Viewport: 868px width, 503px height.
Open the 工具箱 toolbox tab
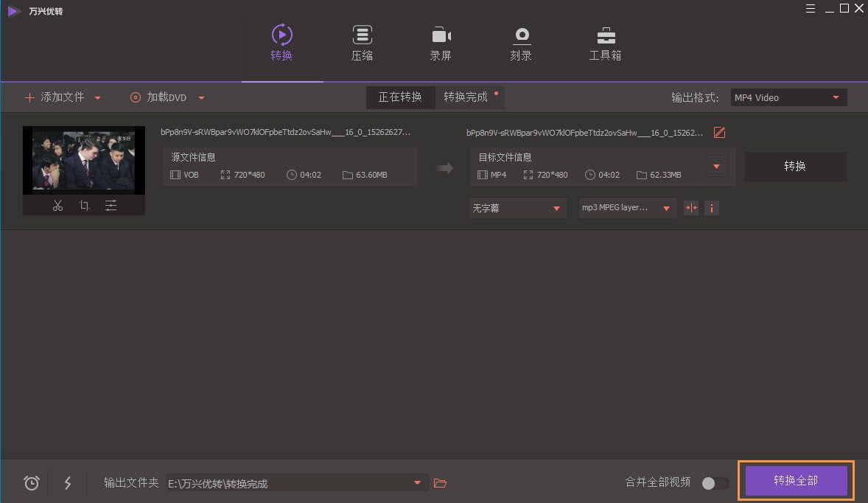click(605, 43)
